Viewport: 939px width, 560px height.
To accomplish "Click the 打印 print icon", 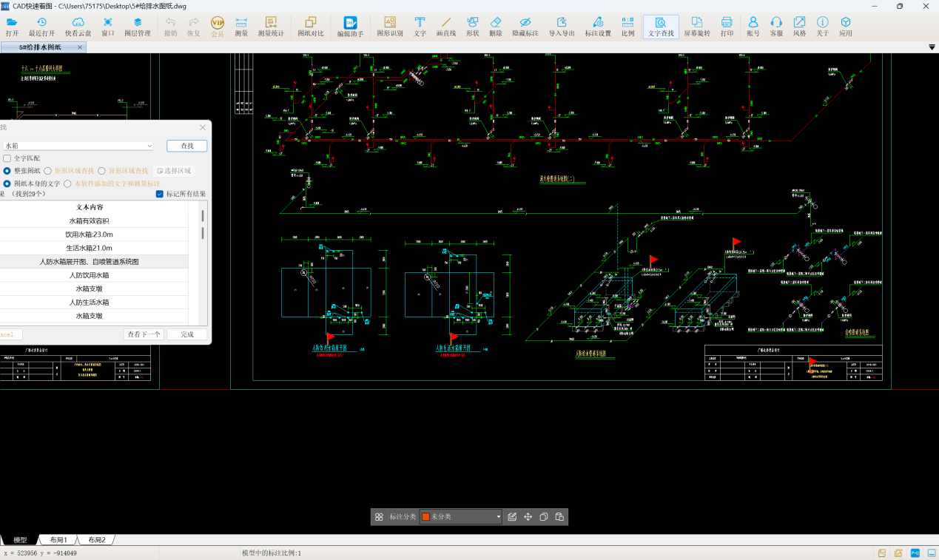I will pos(727,27).
